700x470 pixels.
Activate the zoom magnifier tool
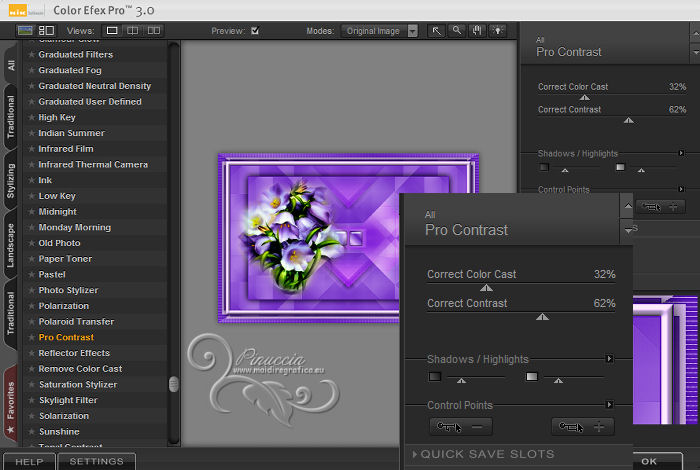coord(457,31)
